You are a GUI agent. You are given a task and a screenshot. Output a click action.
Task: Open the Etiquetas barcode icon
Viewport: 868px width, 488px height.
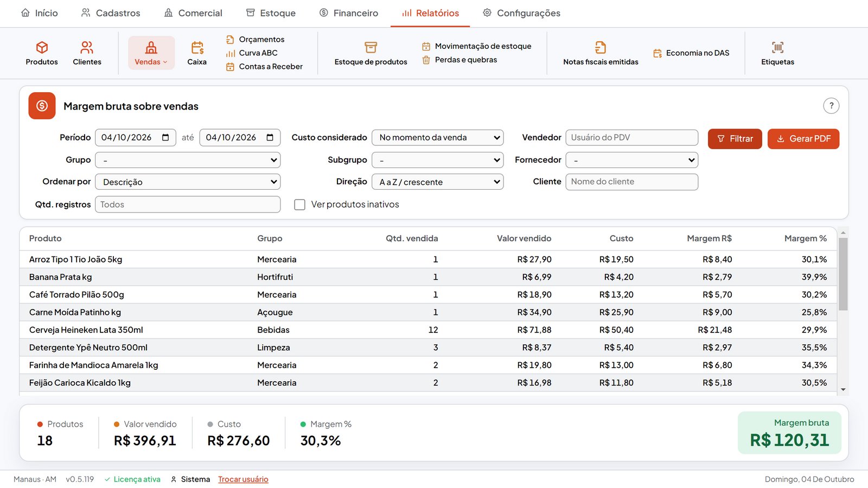click(x=777, y=53)
